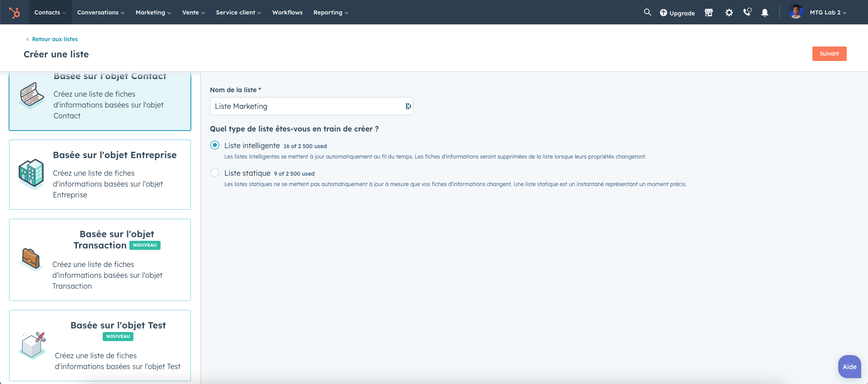Click the green icon inside the name field
The height and width of the screenshot is (384, 868).
tap(408, 106)
